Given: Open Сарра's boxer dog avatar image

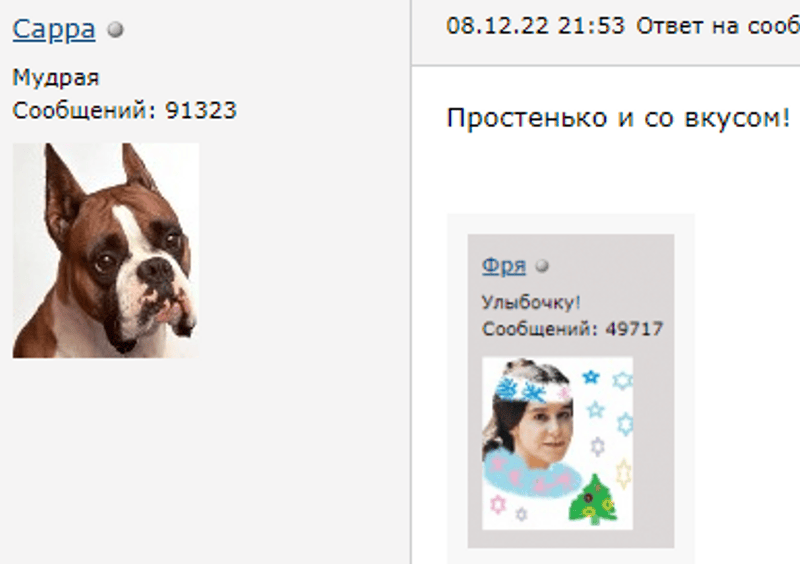Looking at the screenshot, I should point(106,250).
